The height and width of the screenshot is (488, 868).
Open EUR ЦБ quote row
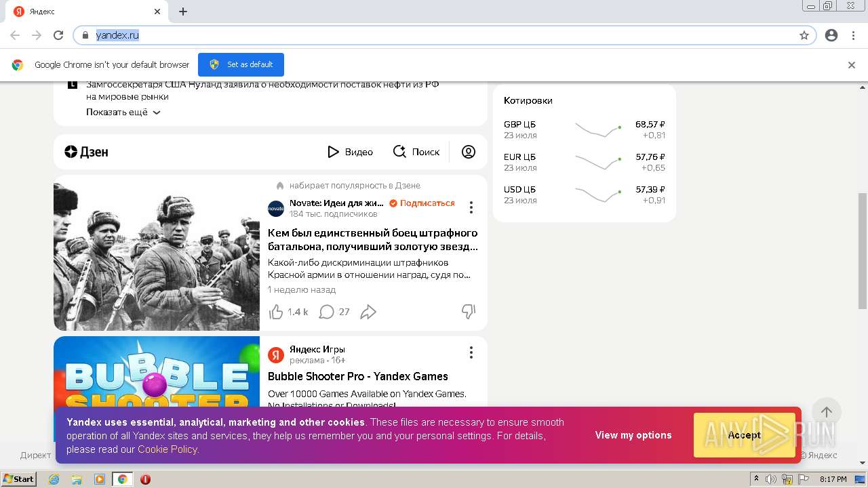[585, 162]
